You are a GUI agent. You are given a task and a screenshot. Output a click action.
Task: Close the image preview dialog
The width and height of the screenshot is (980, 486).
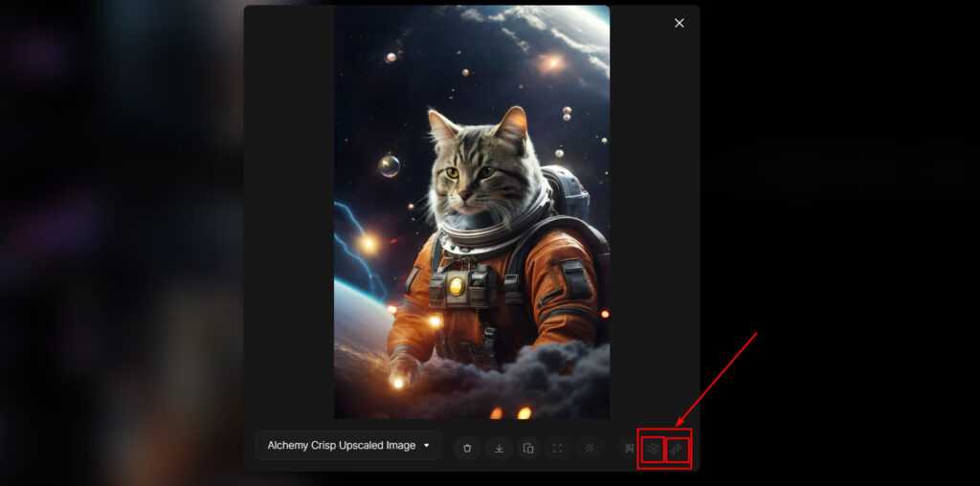coord(679,23)
